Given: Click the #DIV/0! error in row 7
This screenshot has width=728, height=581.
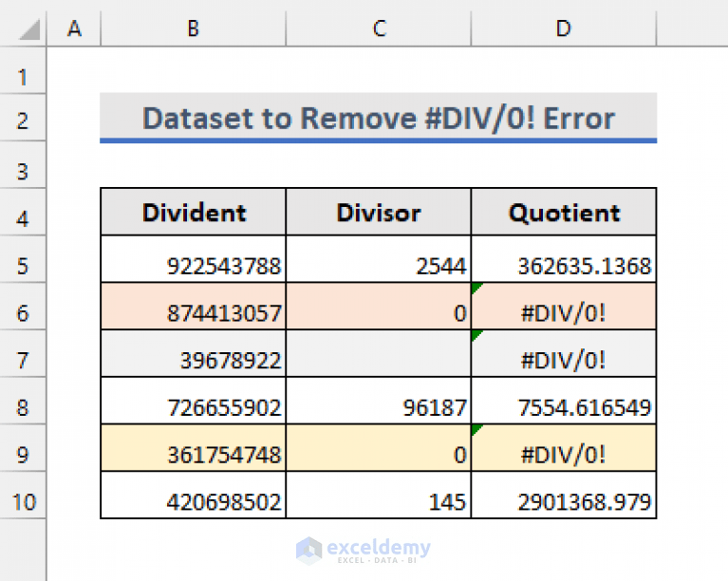Looking at the screenshot, I should pos(564,354).
